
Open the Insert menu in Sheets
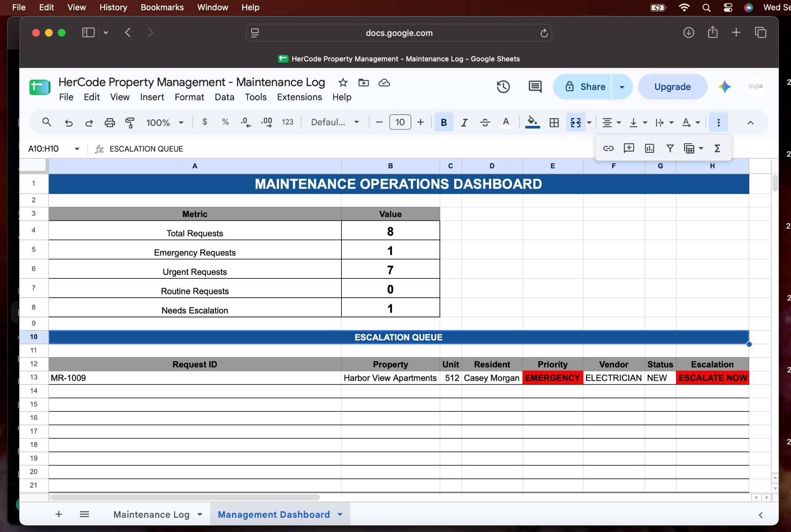tap(152, 97)
